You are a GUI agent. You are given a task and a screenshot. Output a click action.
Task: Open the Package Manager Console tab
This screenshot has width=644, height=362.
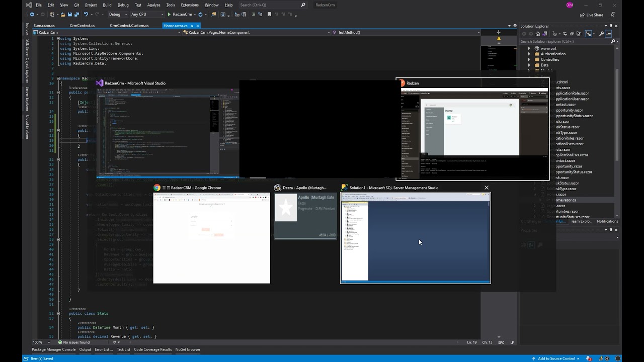53,349
